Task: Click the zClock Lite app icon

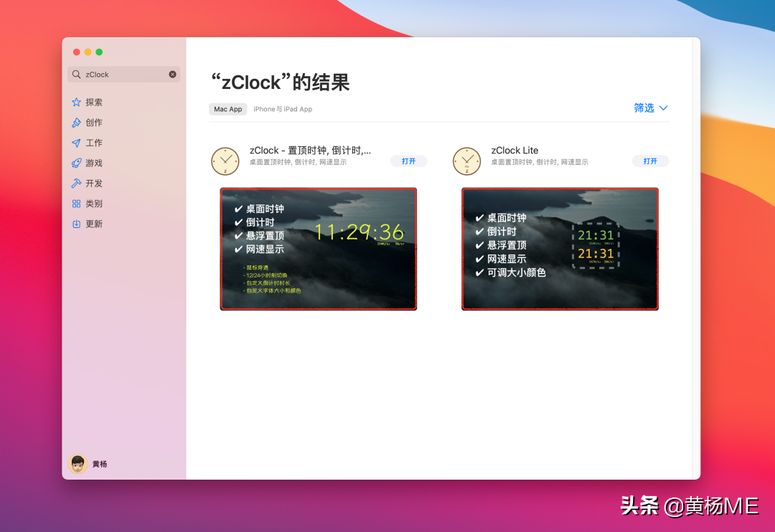Action: [466, 161]
